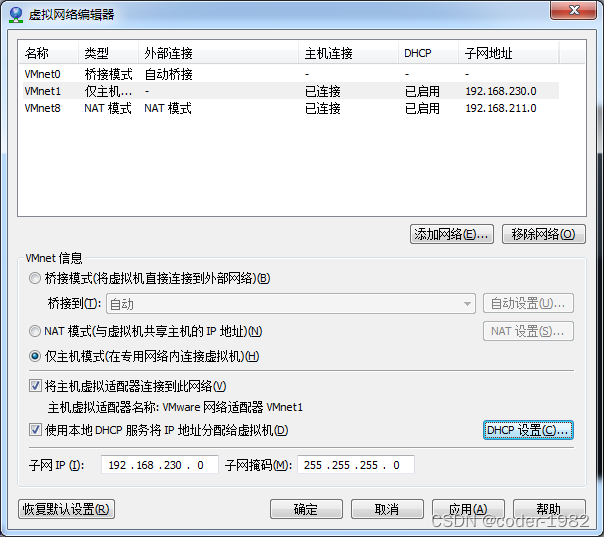Click 自动桥接 cell in VMnet0 row

point(168,74)
